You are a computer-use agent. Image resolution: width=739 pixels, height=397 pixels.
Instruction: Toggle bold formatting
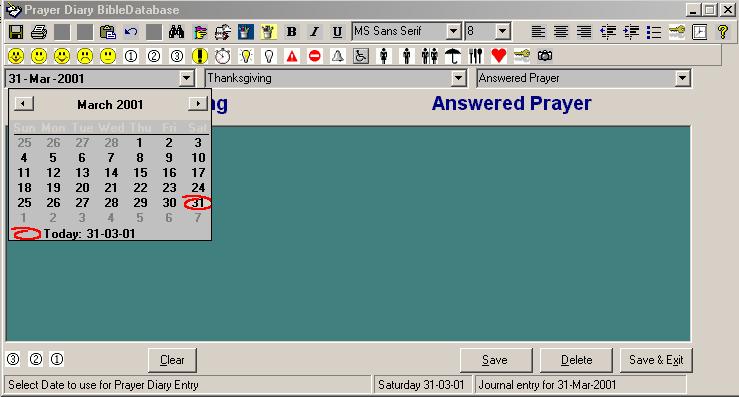coord(292,32)
